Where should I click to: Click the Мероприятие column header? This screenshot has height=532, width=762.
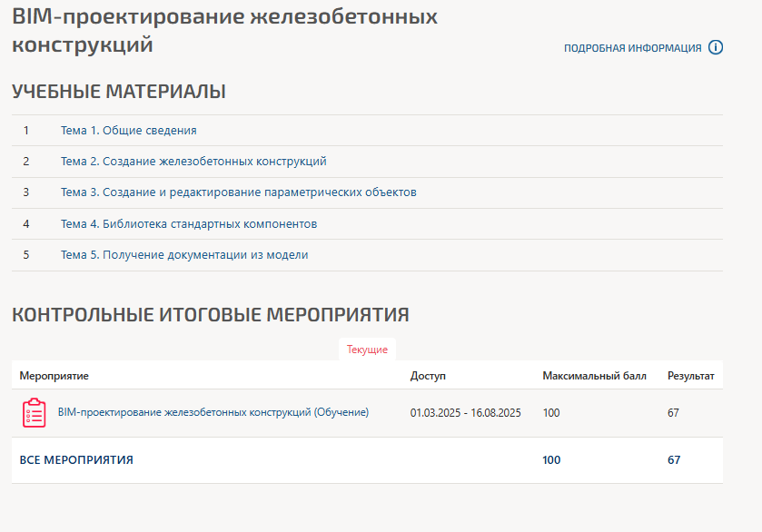pyautogui.click(x=54, y=376)
